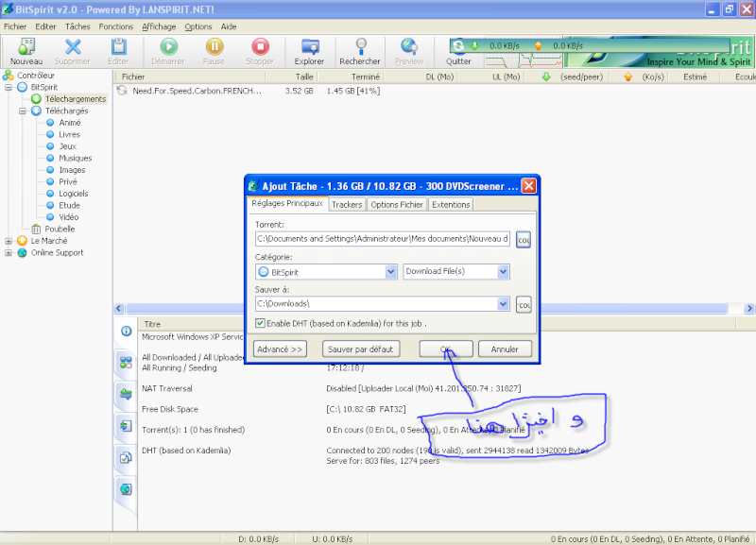
Task: Click the green download arrow column icon
Action: [546, 77]
